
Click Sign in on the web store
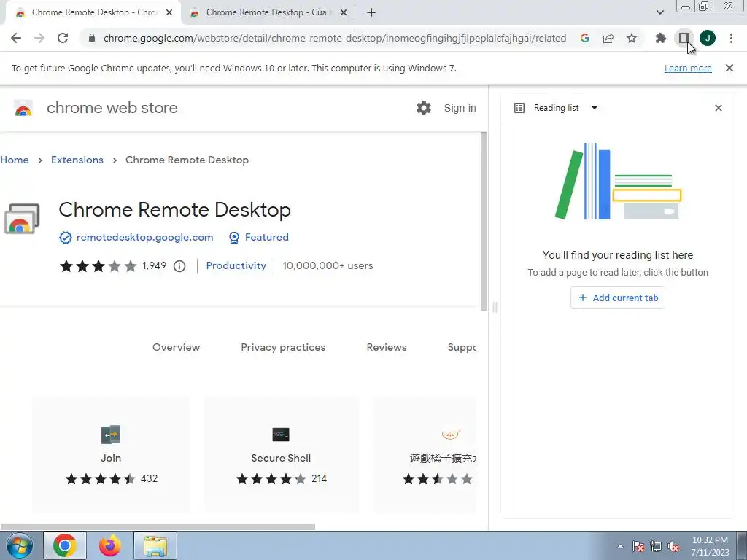click(460, 108)
